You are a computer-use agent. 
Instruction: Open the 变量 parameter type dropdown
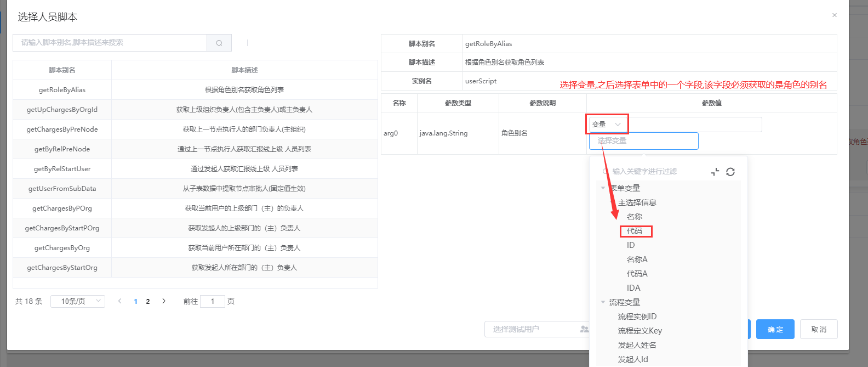pos(607,125)
